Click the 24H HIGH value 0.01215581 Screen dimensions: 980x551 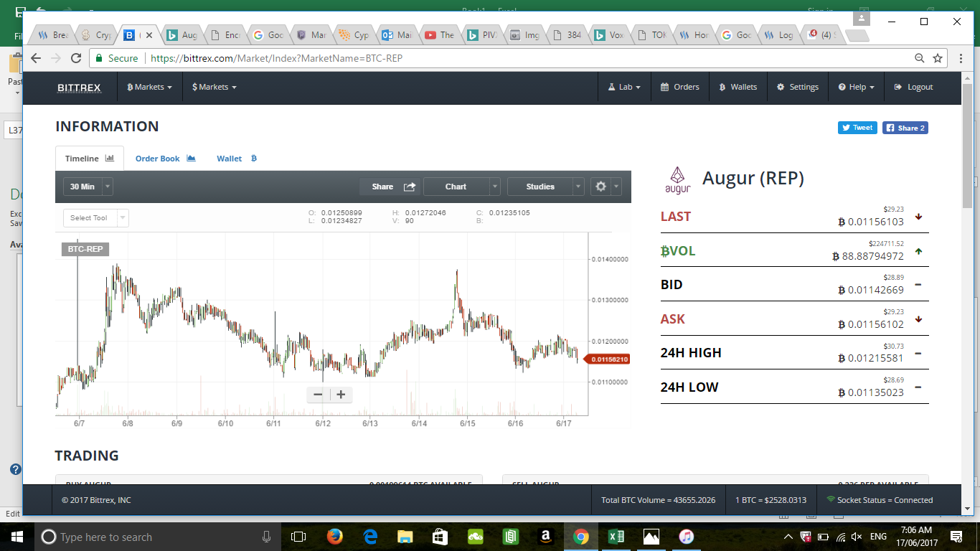coord(871,358)
